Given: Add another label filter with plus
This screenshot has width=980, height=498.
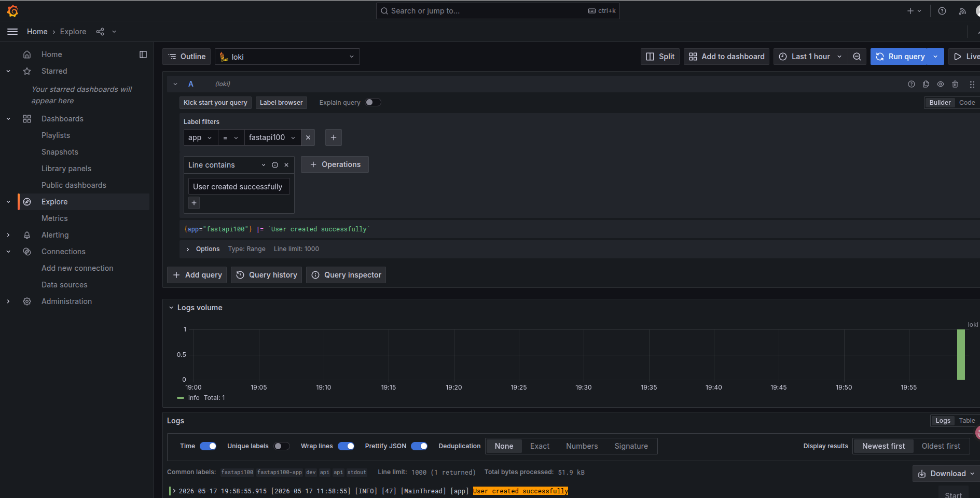Looking at the screenshot, I should click(x=334, y=137).
